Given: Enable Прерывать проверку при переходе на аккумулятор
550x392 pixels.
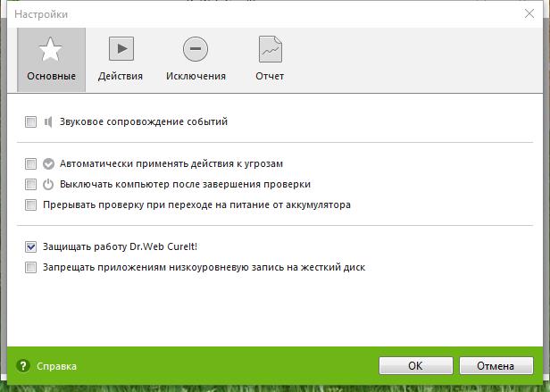Looking at the screenshot, I should pyautogui.click(x=31, y=205).
